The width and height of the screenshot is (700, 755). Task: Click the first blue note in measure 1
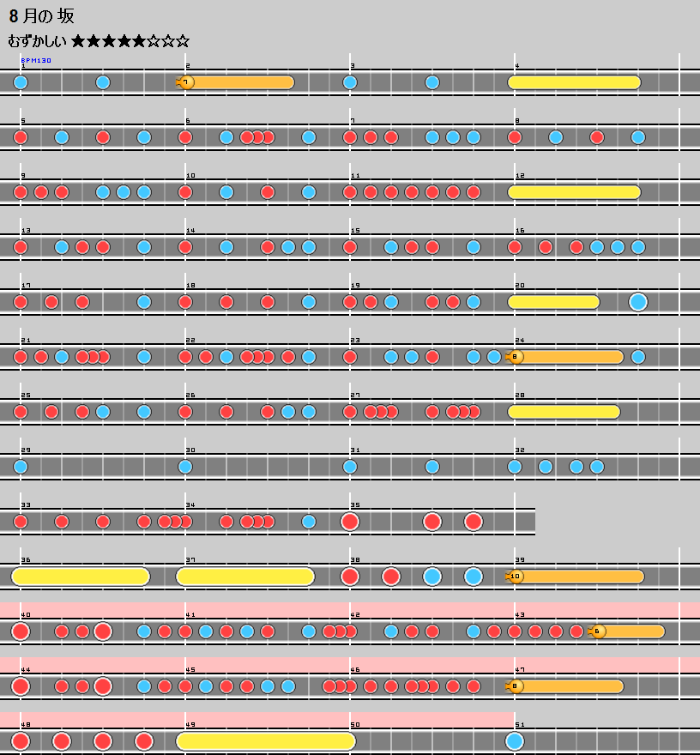21,82
